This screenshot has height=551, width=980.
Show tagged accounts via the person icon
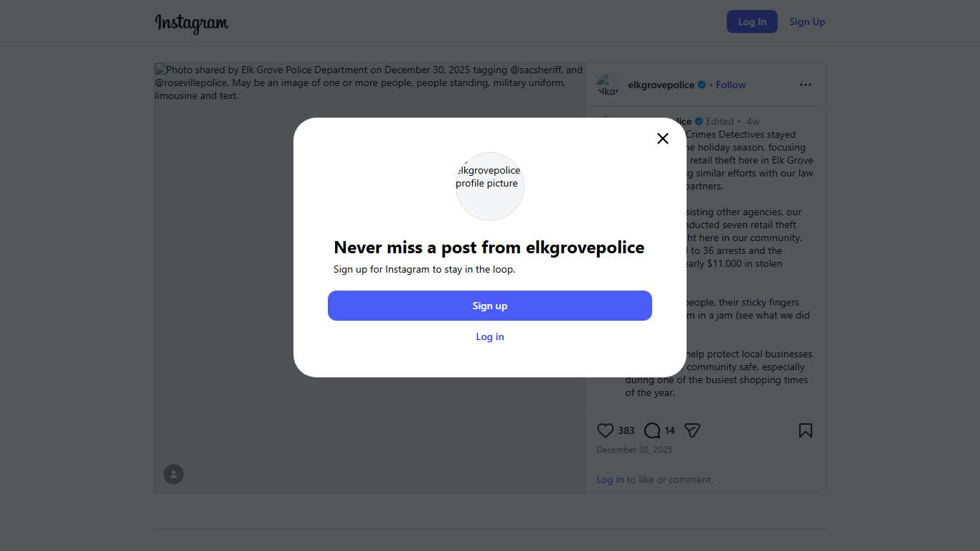click(174, 474)
